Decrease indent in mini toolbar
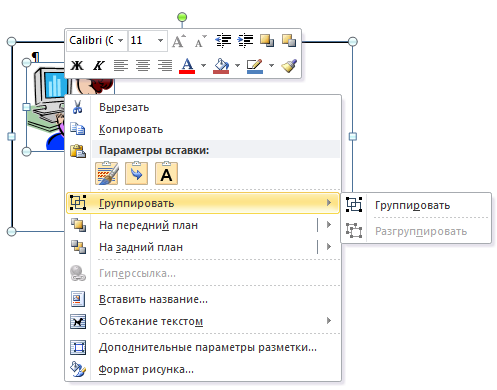The image size is (497, 390). (x=223, y=41)
